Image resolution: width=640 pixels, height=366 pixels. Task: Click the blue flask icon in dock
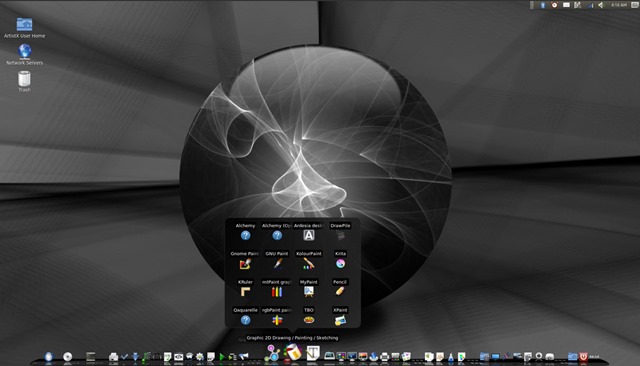tap(451, 357)
